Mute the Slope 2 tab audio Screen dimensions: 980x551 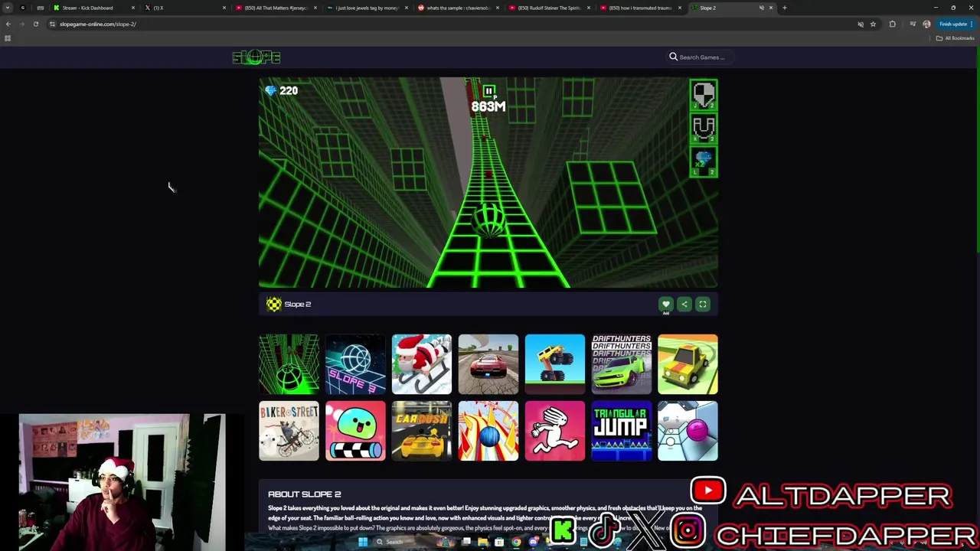point(762,8)
